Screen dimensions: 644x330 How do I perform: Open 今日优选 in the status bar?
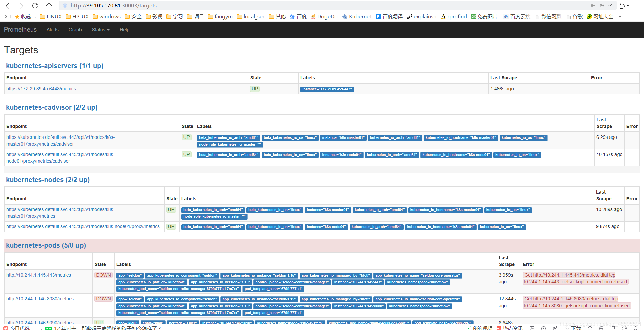17,328
